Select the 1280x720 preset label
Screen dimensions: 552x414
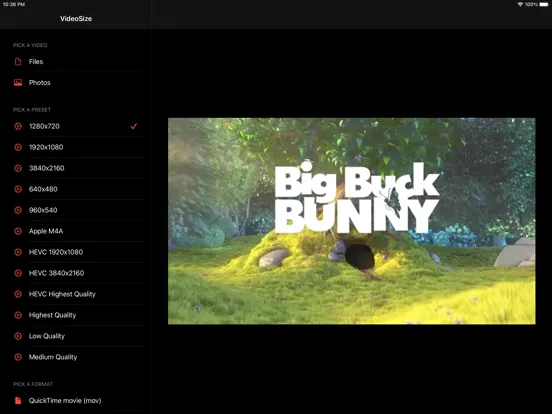(x=44, y=126)
